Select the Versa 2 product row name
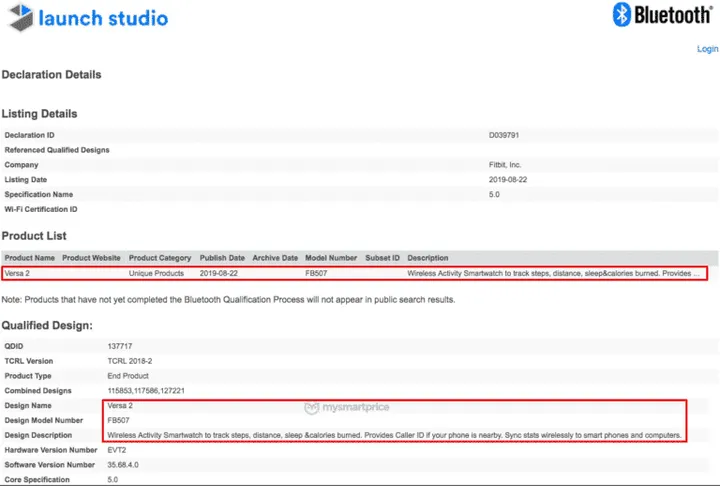Screen dimensions: 720x486 (x=17, y=273)
